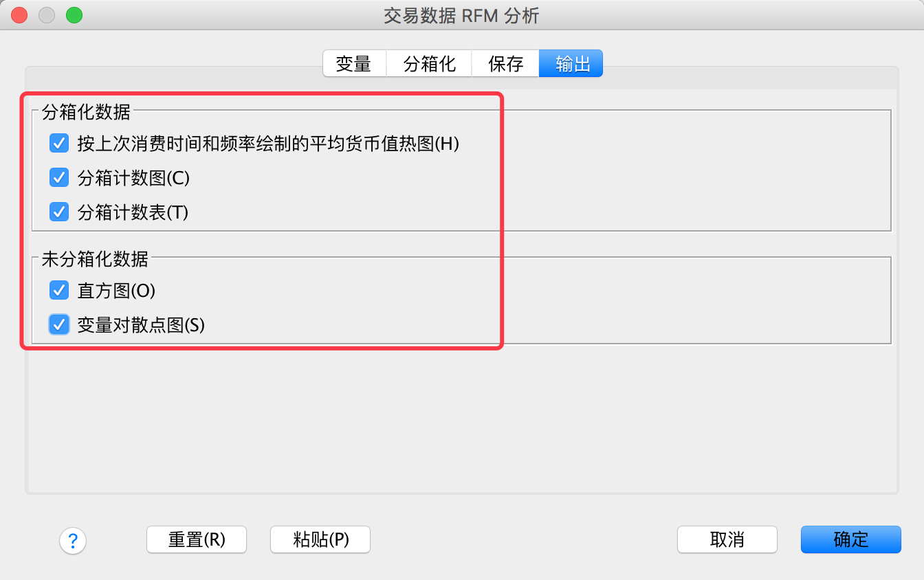Uncheck the 直方图(O) checkbox
This screenshot has width=924, height=580.
59,291
